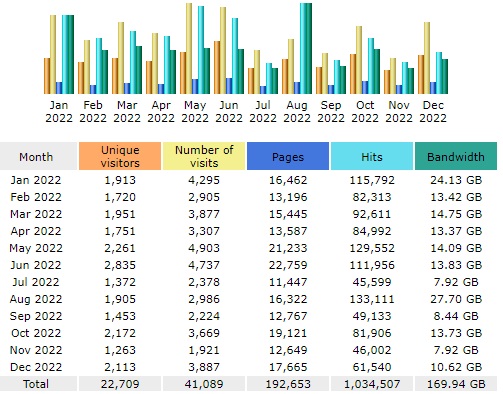503x394 pixels.
Task: Click the Jan 2022 label under the chart
Action: (x=59, y=112)
